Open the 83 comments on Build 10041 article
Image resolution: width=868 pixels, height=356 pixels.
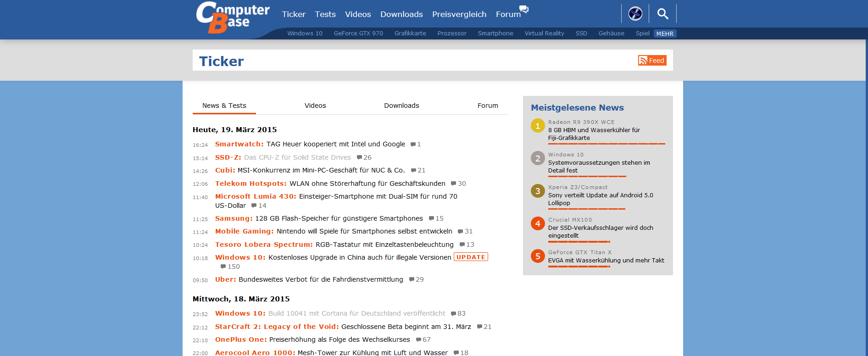[x=458, y=313]
